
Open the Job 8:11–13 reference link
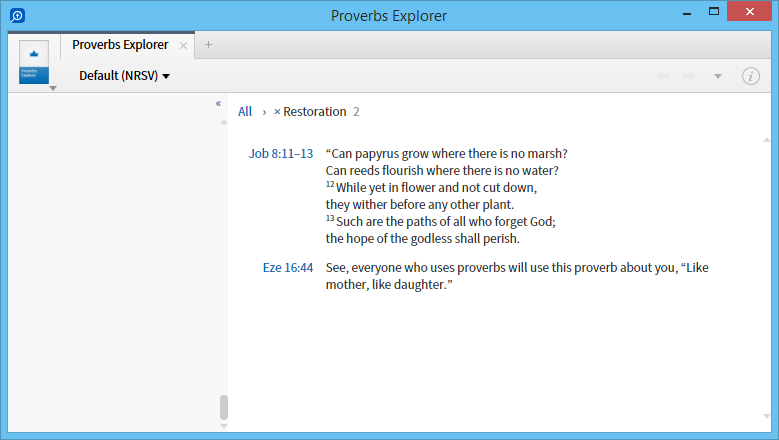pos(281,154)
